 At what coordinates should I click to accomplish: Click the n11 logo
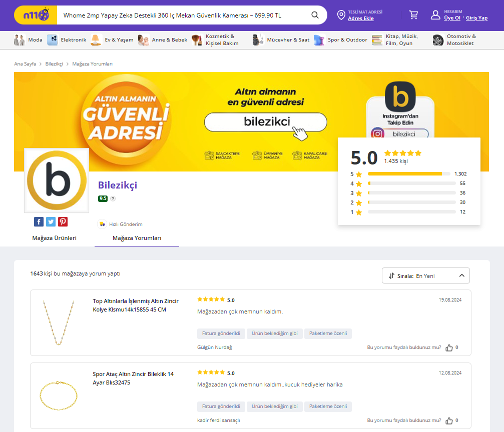(x=36, y=15)
